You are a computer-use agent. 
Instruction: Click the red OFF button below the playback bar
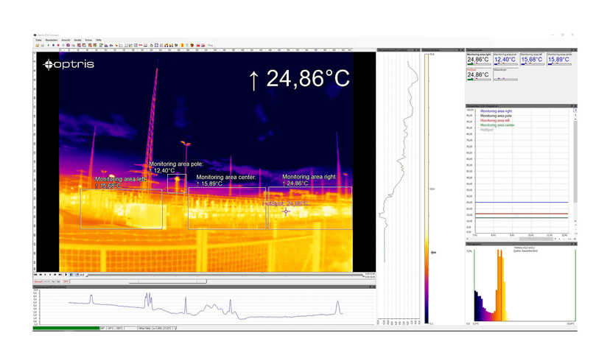(66, 281)
